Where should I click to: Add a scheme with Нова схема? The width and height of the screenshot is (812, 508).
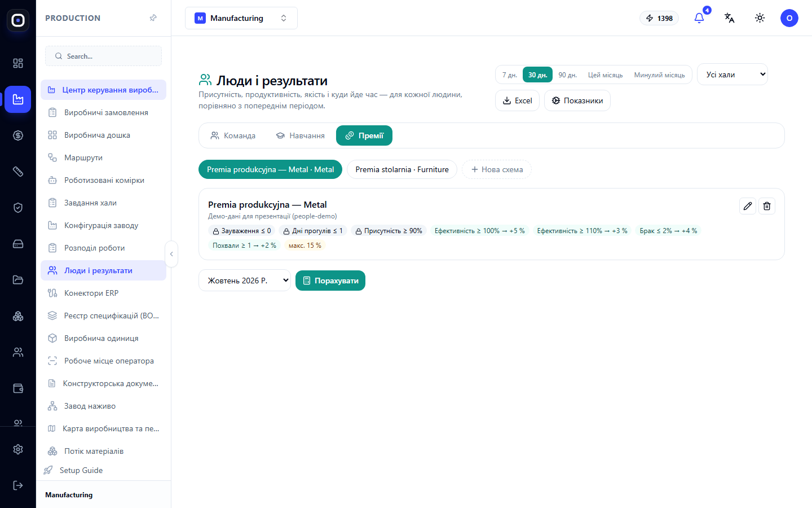497,169
